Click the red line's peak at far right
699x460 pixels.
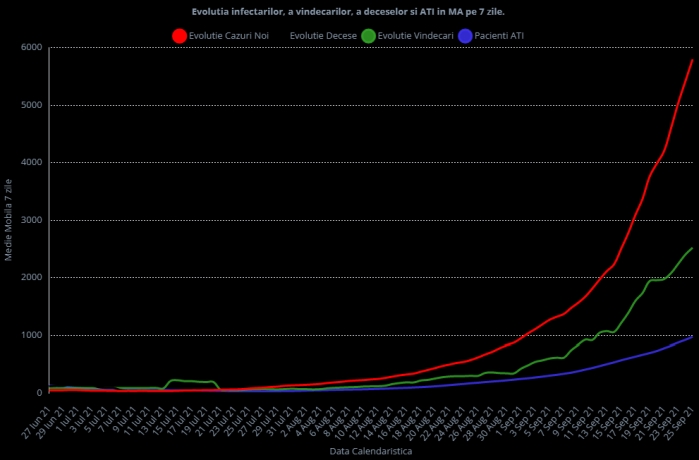[x=692, y=60]
